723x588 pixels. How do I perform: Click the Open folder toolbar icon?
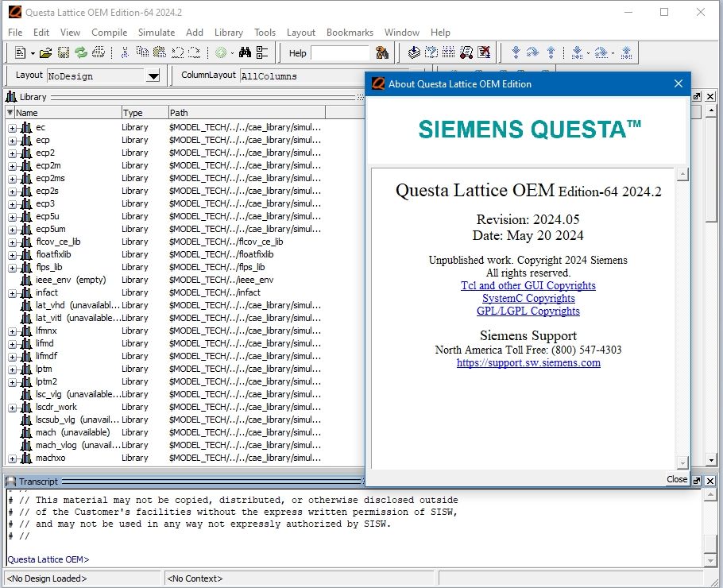point(45,53)
